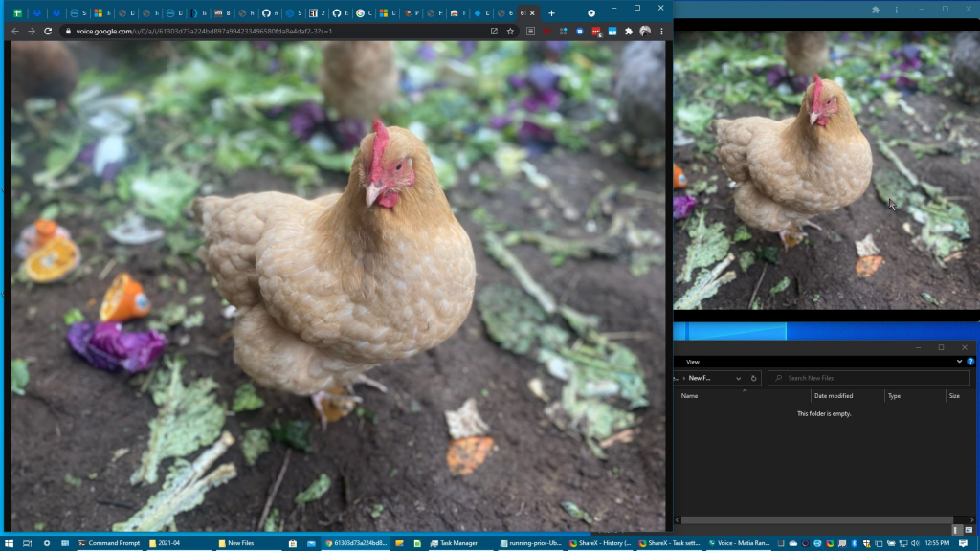Open File Explorer help question mark icon
980x551 pixels.
tap(970, 361)
